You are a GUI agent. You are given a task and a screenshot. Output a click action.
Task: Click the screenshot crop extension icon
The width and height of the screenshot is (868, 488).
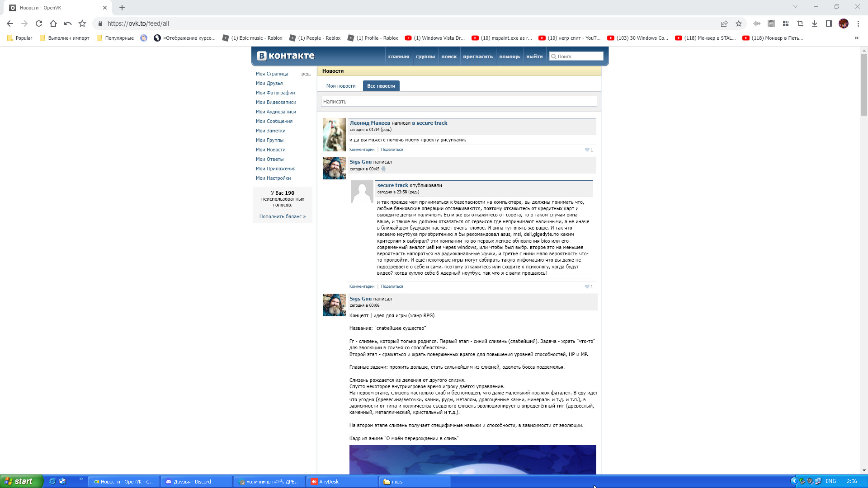(x=800, y=23)
